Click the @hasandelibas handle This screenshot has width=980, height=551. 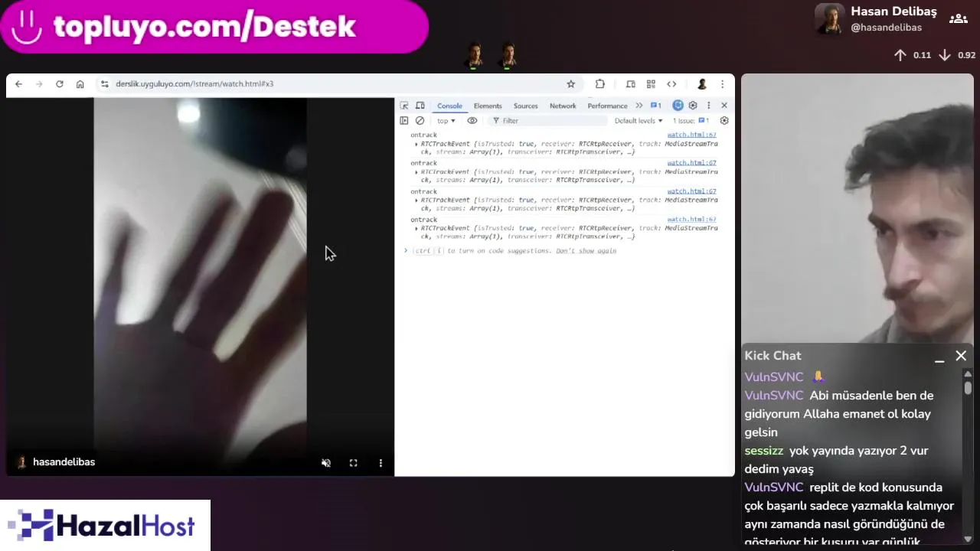[886, 28]
